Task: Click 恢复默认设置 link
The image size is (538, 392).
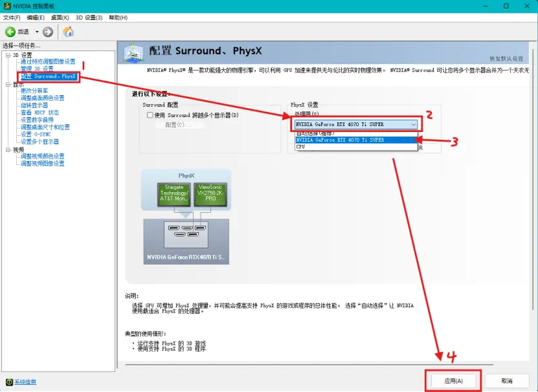Action: point(506,59)
